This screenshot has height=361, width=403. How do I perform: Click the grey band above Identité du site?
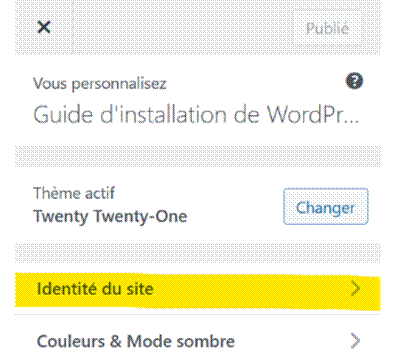pos(198,253)
